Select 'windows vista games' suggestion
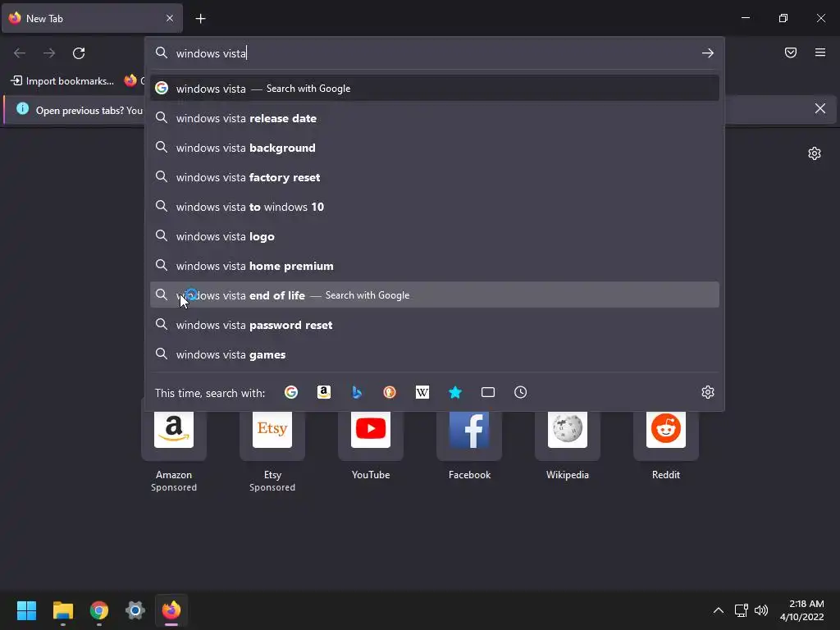Image resolution: width=840 pixels, height=630 pixels. (435, 354)
